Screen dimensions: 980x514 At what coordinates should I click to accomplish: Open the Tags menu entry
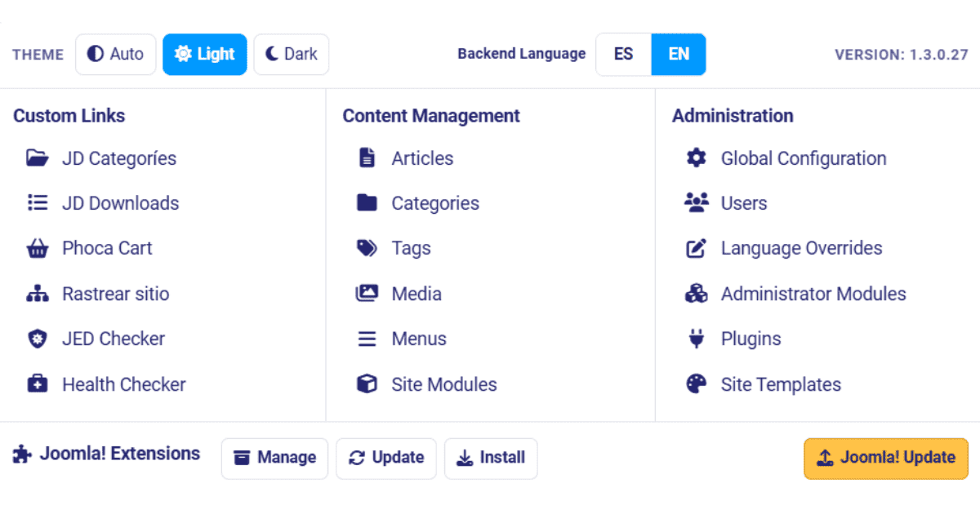411,249
